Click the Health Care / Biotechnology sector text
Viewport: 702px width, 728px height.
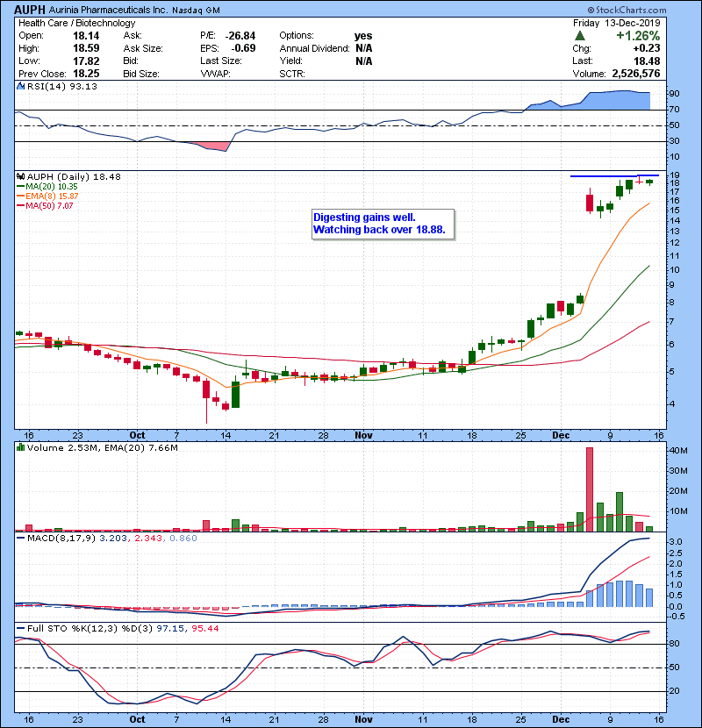(77, 23)
